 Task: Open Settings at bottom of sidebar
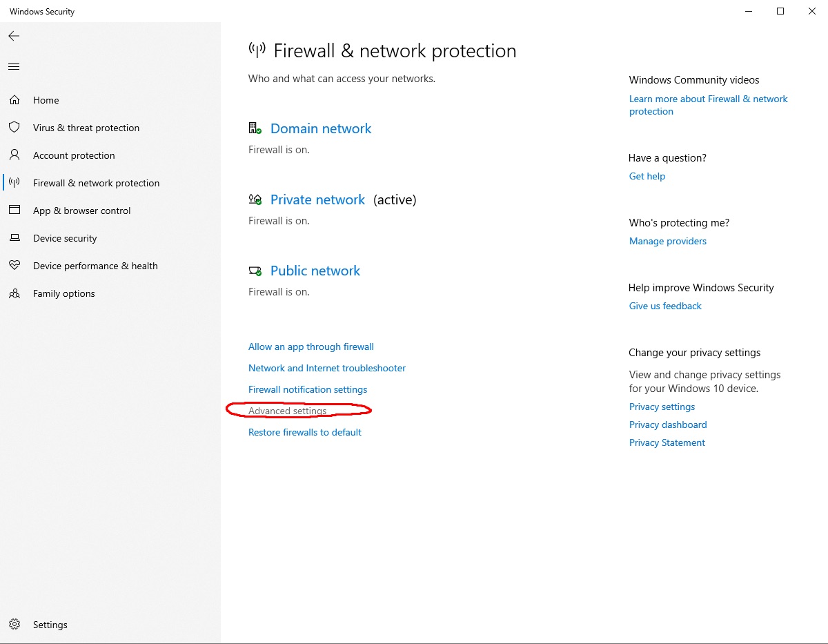click(x=50, y=625)
